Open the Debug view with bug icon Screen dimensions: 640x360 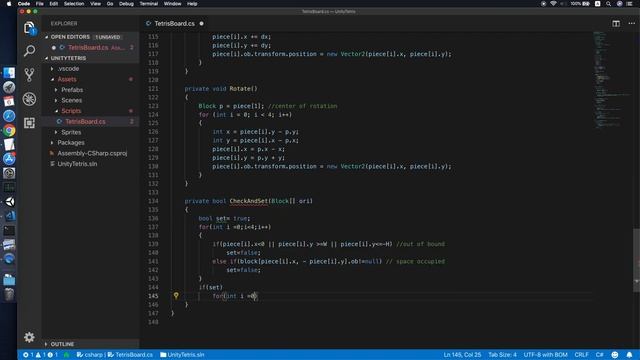[29, 99]
